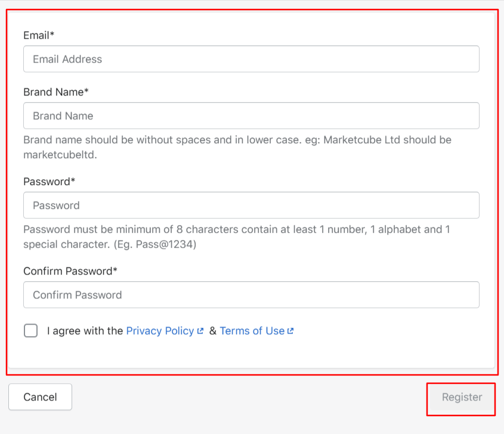Click the brand name lowercase hint text

tap(237, 147)
